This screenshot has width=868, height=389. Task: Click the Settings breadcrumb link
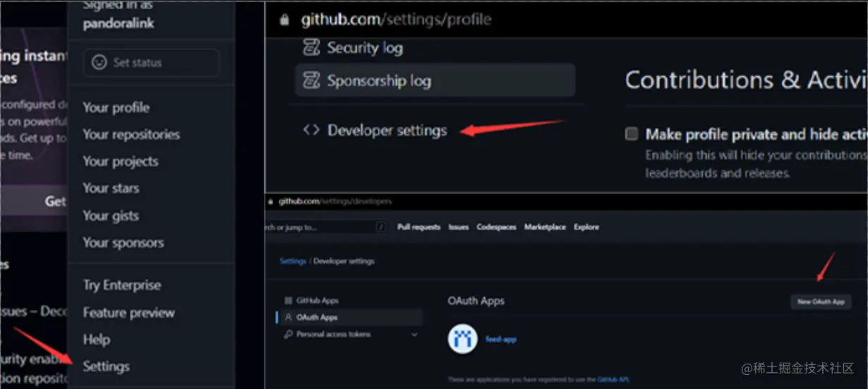pos(293,261)
